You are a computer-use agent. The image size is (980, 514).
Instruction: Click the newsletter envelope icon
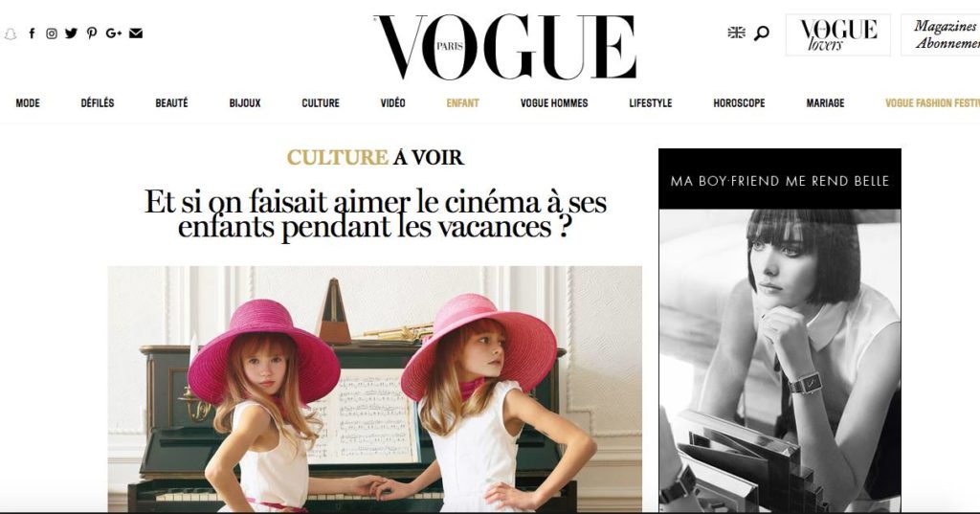136,34
